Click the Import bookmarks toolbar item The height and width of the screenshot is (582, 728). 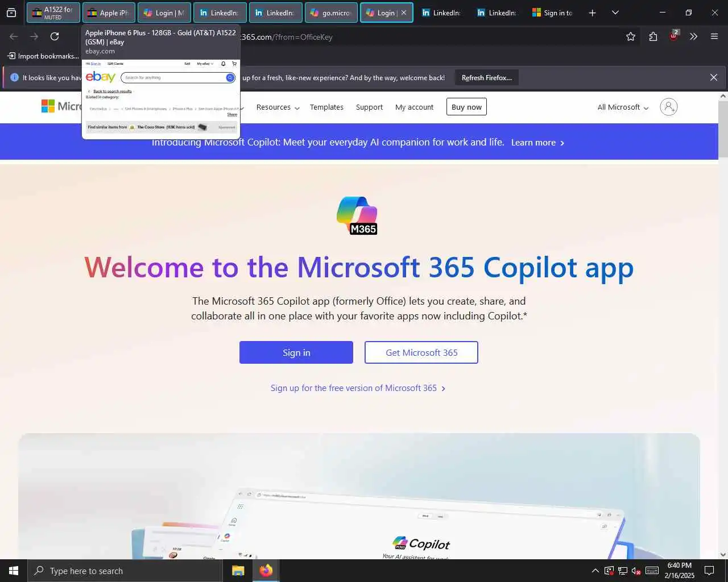[x=43, y=56]
